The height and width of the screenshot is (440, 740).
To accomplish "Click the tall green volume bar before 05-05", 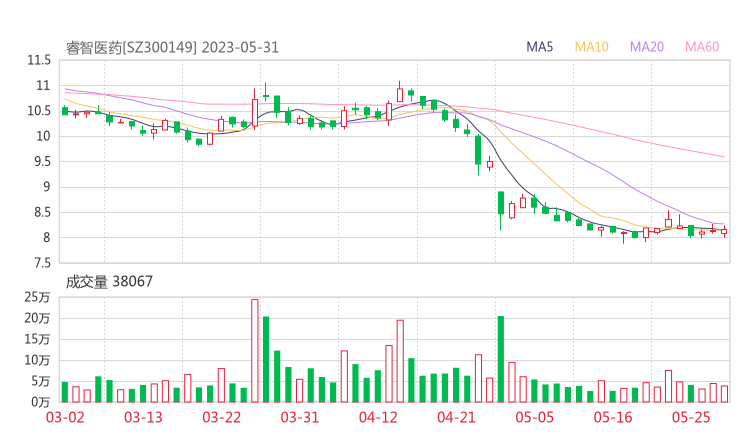I will [501, 359].
